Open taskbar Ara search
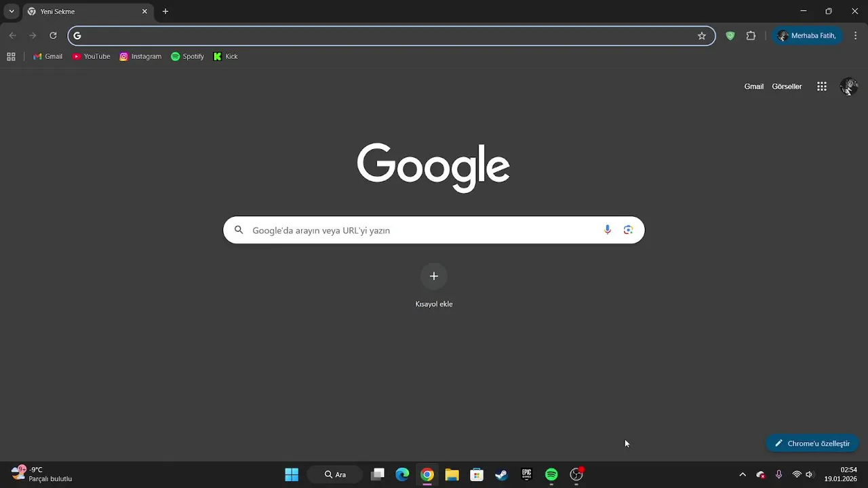Image resolution: width=868 pixels, height=488 pixels. 335,474
